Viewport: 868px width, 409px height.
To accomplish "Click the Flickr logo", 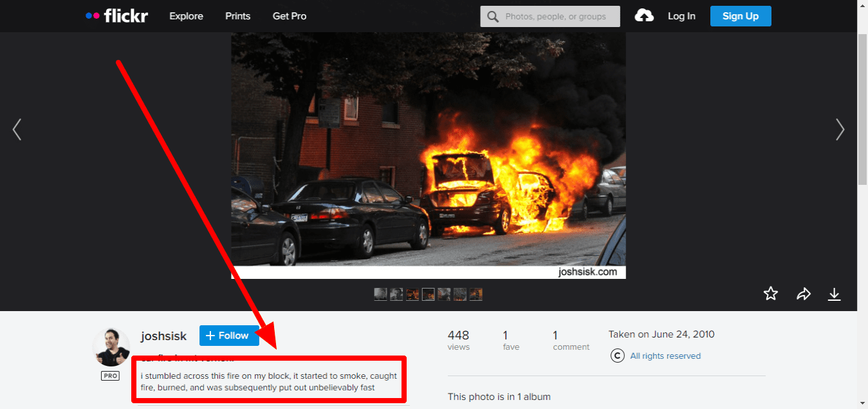I will (116, 16).
